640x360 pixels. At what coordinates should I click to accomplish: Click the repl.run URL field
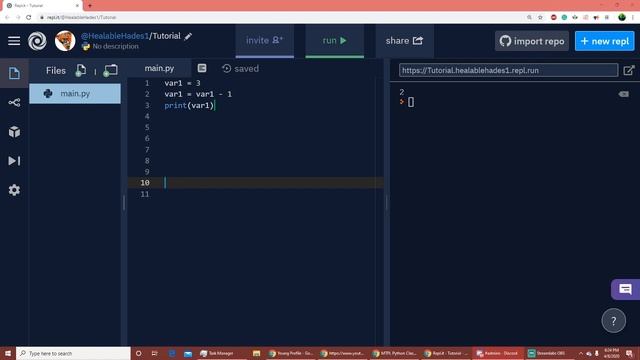pyautogui.click(x=509, y=70)
